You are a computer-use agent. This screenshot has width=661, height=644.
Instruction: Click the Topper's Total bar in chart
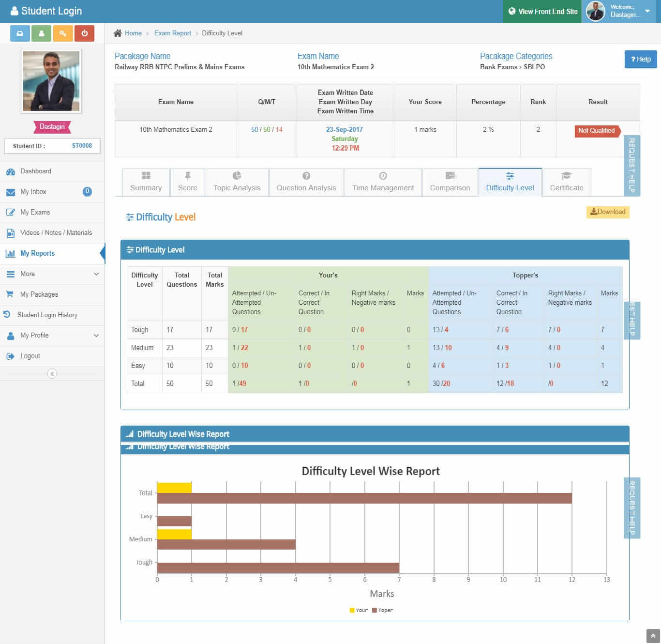364,498
